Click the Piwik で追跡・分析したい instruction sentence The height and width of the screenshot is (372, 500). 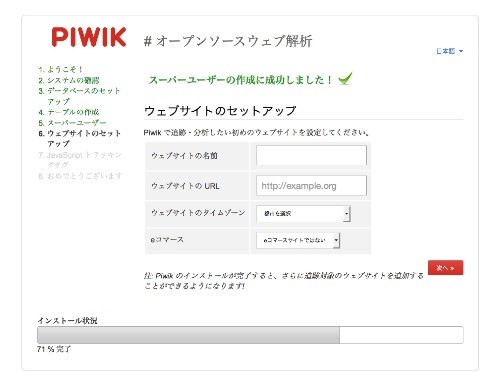point(257,133)
